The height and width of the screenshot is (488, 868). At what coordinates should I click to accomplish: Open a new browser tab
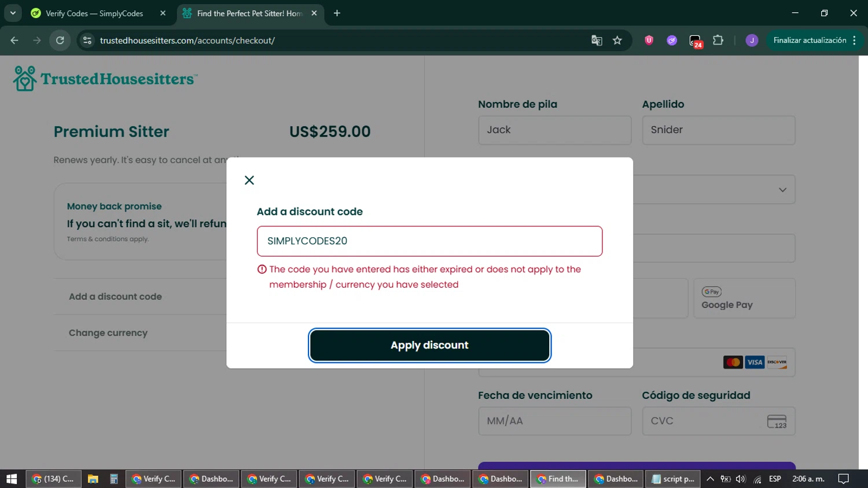coord(337,13)
